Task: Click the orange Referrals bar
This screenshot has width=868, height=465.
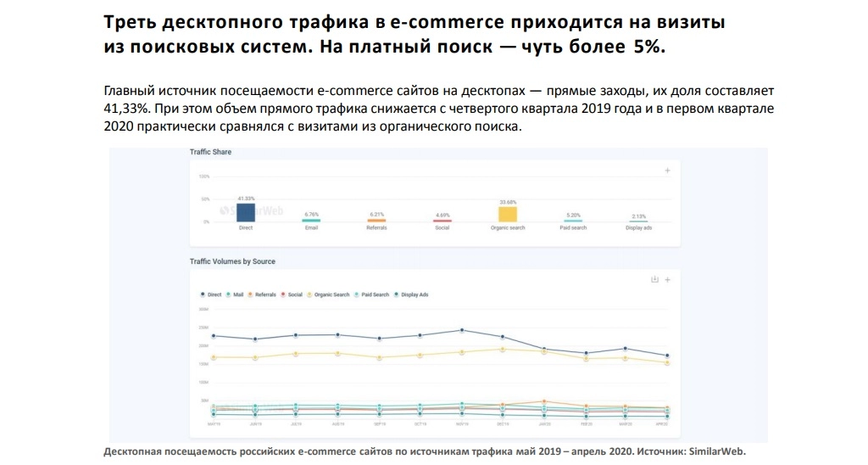Action: click(x=376, y=221)
